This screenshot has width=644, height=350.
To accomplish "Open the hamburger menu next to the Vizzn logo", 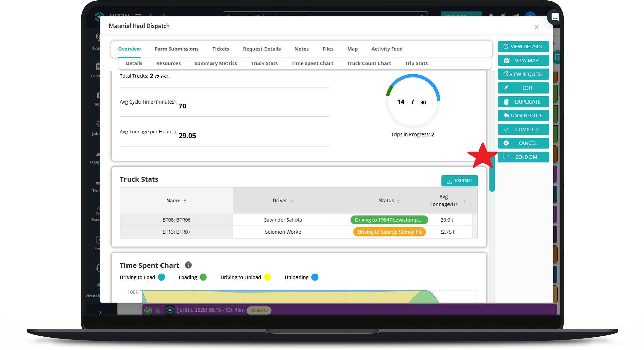I will (x=138, y=16).
